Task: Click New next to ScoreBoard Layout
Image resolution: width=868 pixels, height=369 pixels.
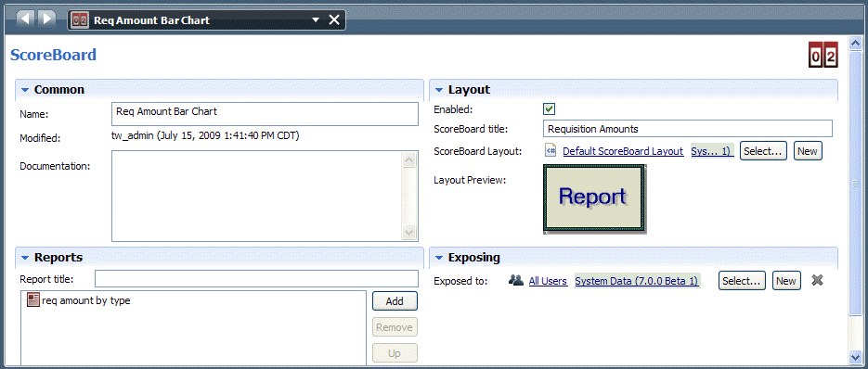Action: [808, 151]
